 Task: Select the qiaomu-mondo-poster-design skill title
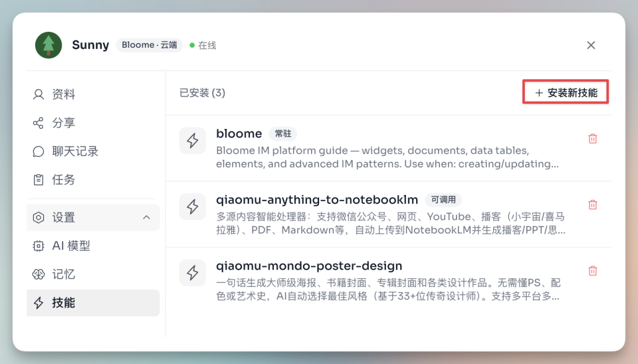[309, 266]
